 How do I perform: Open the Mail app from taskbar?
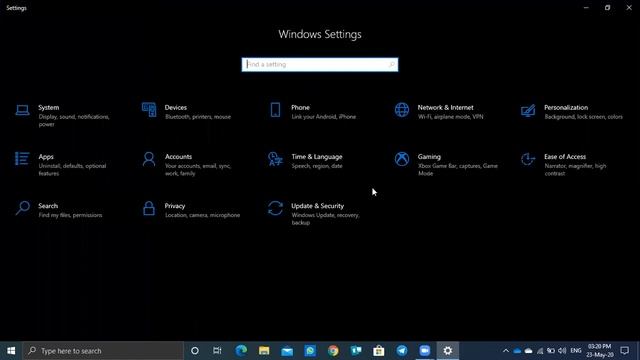(x=287, y=351)
